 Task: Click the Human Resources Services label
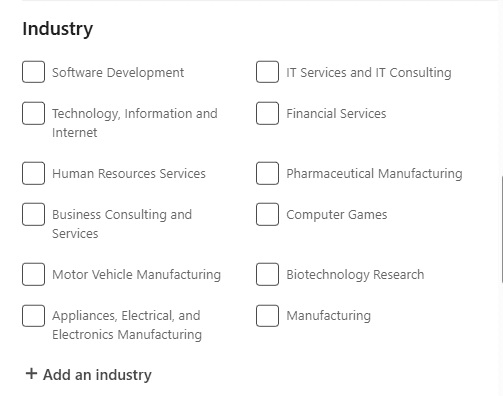[129, 174]
